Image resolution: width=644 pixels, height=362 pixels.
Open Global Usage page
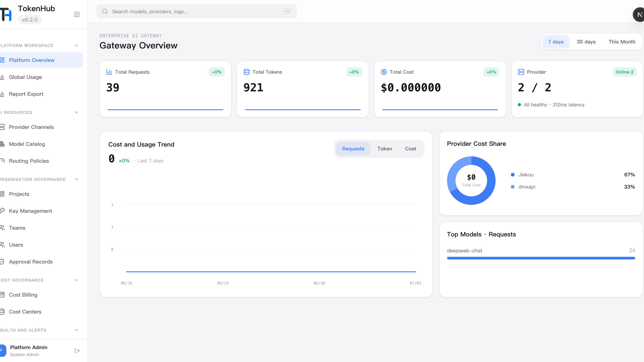(x=41, y=77)
